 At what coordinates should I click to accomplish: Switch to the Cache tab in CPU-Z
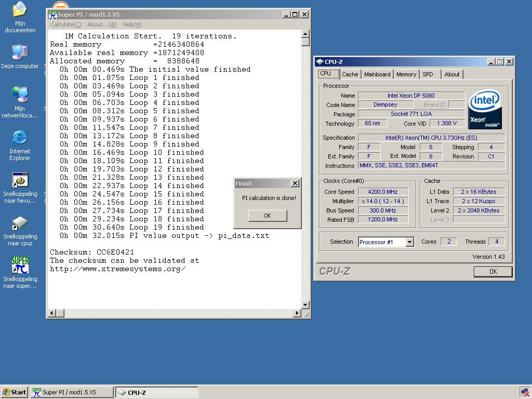(350, 74)
